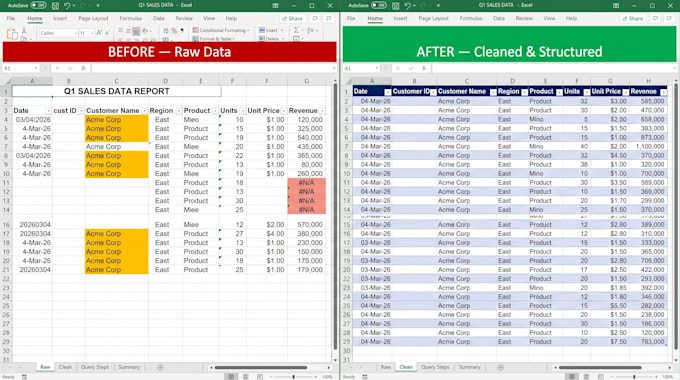The height and width of the screenshot is (380, 680).
Task: Click Save icon in right window title bar
Action: tap(396, 6)
